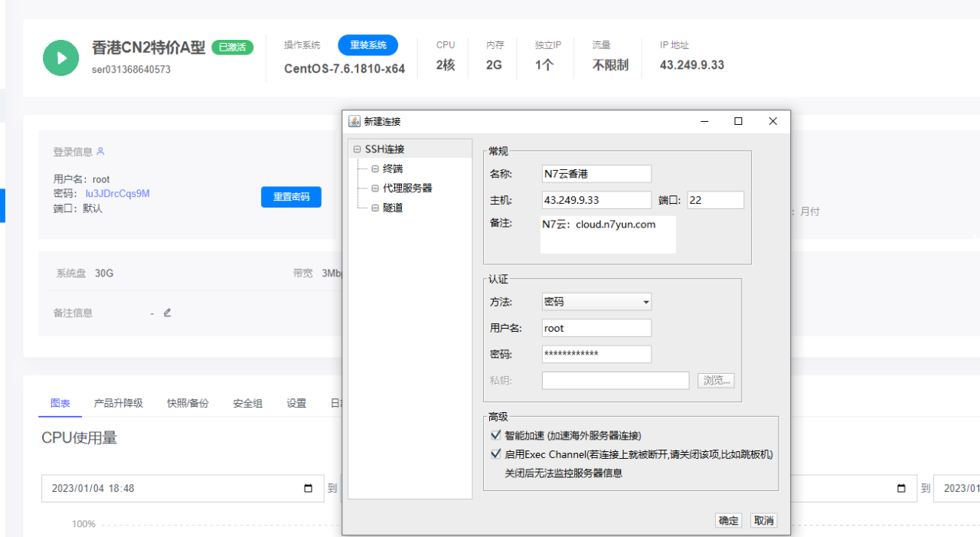Click the Xshell icon in the dialog title bar
Screen dimensions: 980x537
click(x=354, y=121)
